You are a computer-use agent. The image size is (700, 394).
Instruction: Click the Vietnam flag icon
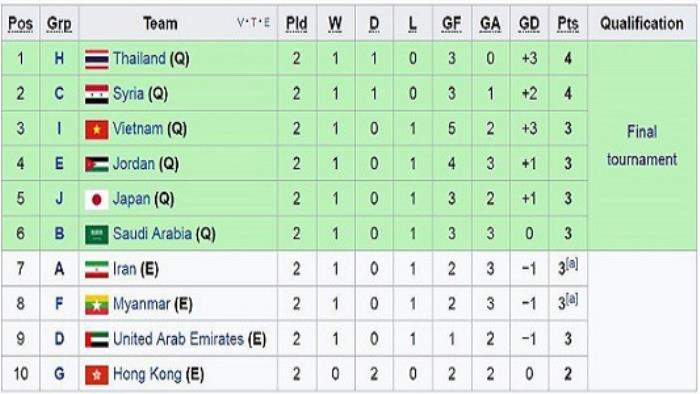tap(97, 129)
